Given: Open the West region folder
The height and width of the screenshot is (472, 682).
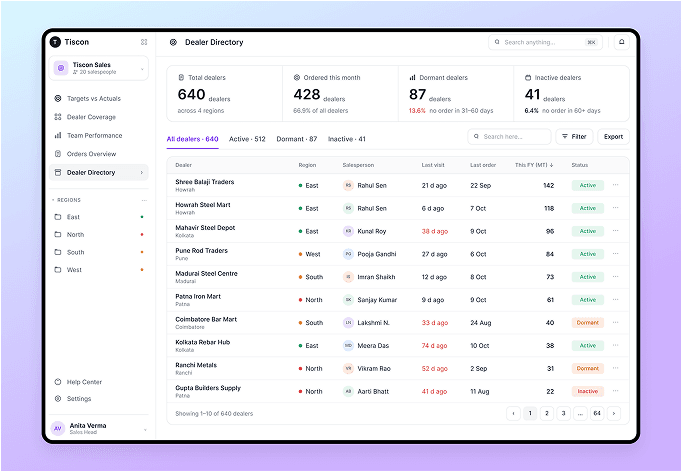Looking at the screenshot, I should click(98, 270).
